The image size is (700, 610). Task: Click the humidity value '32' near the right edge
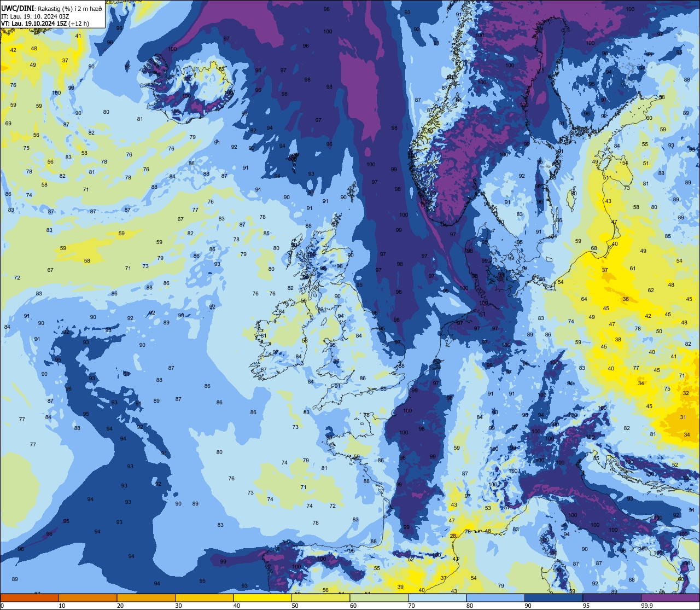(686, 393)
